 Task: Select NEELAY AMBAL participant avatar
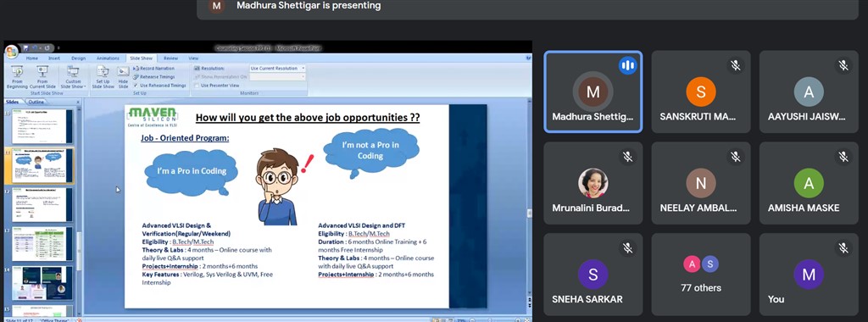point(701,183)
